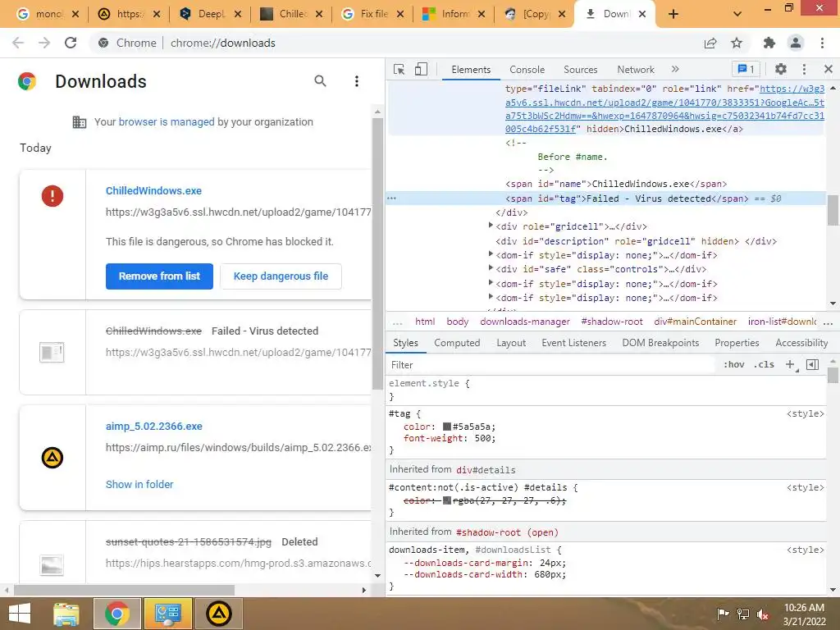Screen dimensions: 840x630
Task: Open a new tab with the plus button
Action: tap(673, 14)
